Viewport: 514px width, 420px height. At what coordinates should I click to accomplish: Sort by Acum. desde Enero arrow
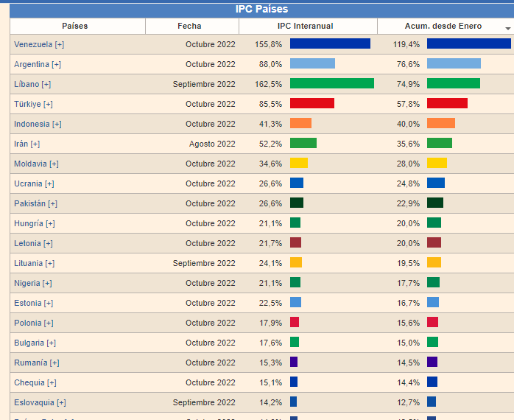coord(508,28)
